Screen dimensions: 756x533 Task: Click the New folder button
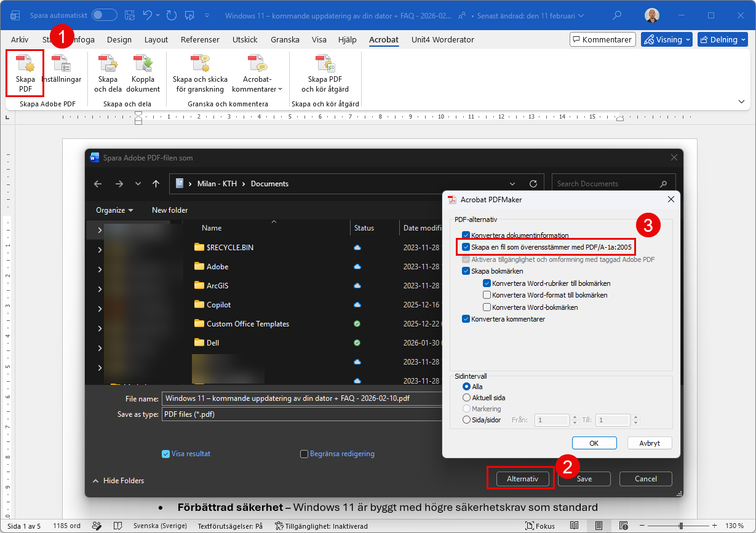pos(170,210)
